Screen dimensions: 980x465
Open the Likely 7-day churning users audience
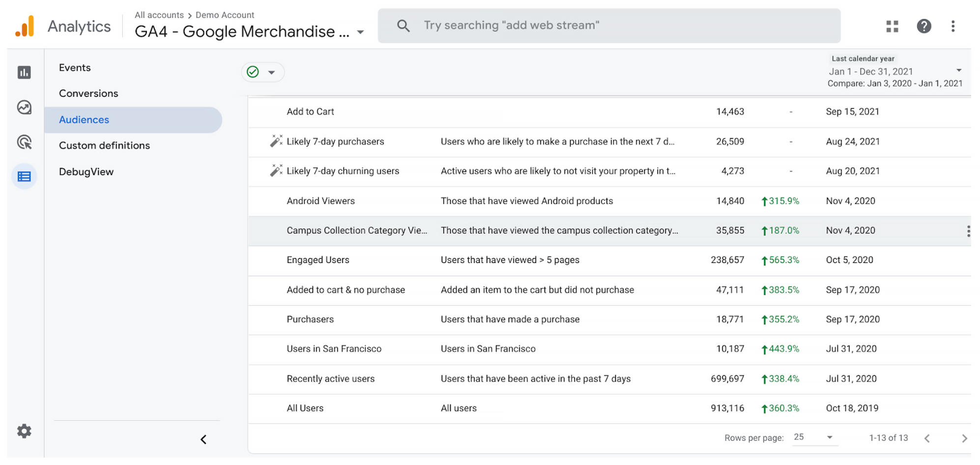(343, 171)
